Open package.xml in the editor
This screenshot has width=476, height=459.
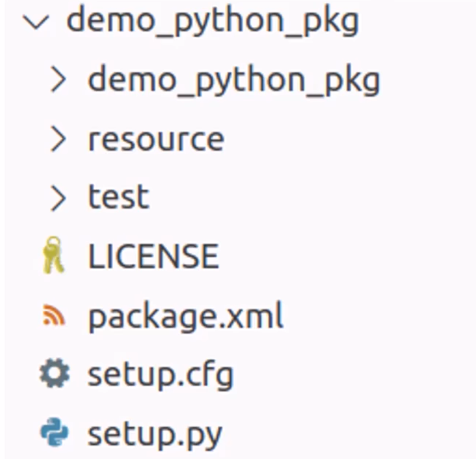click(x=185, y=316)
